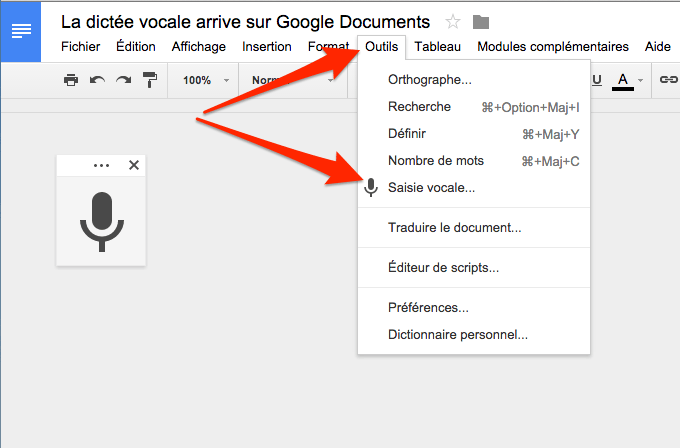Select the Recherche menu entry
Image resolution: width=680 pixels, height=448 pixels.
(x=474, y=107)
